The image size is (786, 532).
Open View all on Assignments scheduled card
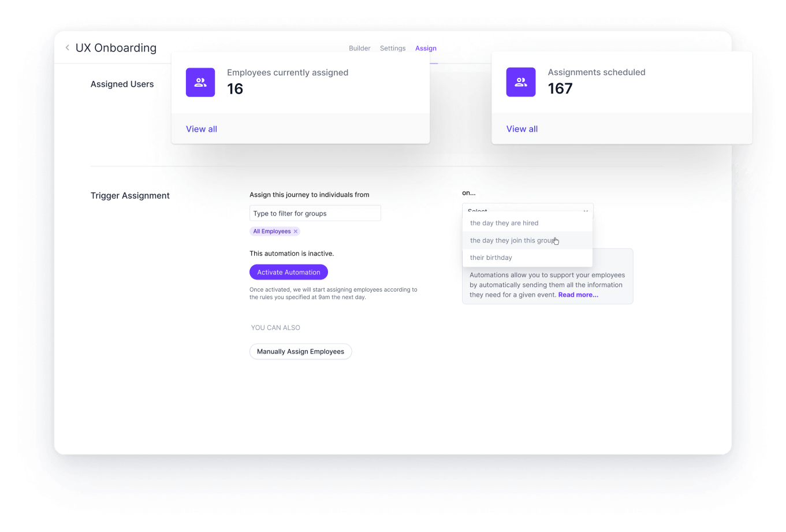pyautogui.click(x=521, y=129)
